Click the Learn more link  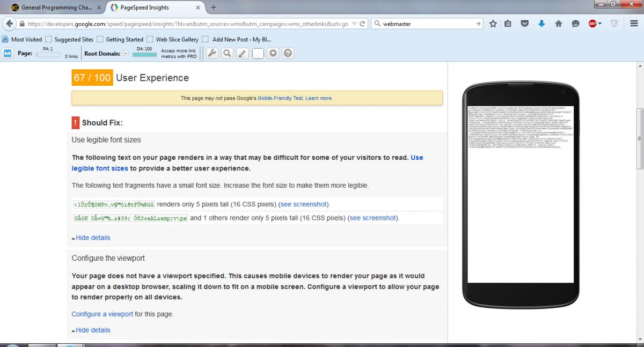pyautogui.click(x=319, y=98)
